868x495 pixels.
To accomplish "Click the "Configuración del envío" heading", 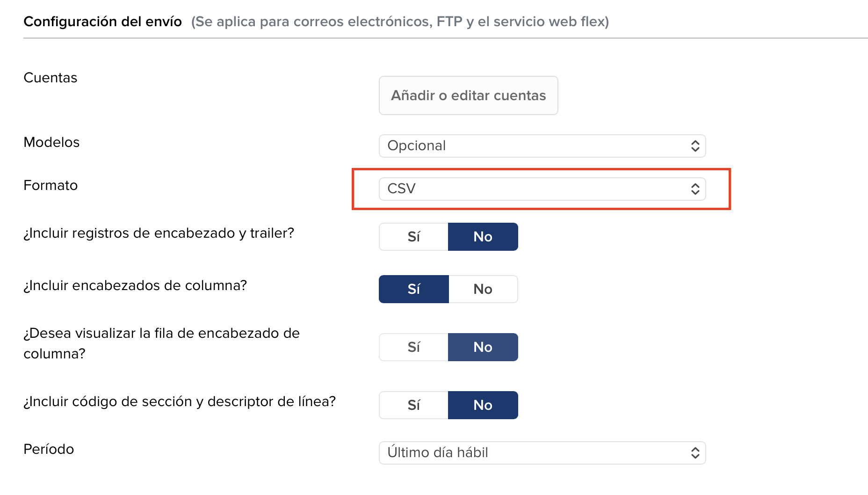I will [103, 21].
